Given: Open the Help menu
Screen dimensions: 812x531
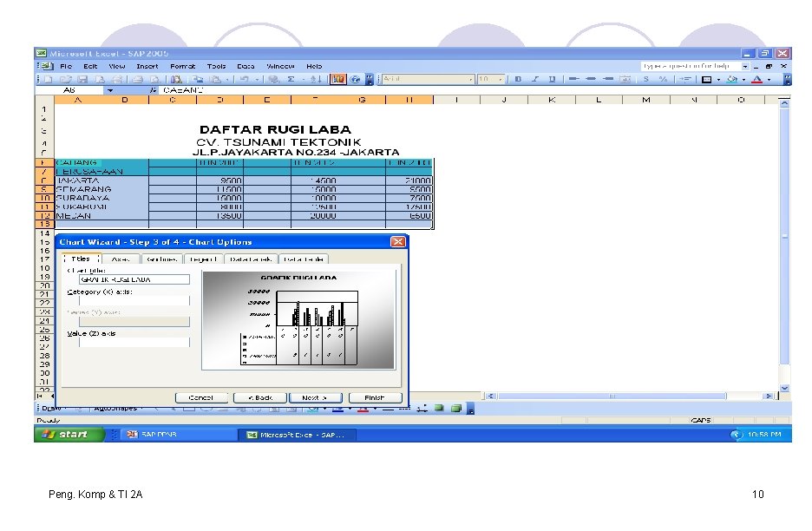Looking at the screenshot, I should pyautogui.click(x=314, y=66).
